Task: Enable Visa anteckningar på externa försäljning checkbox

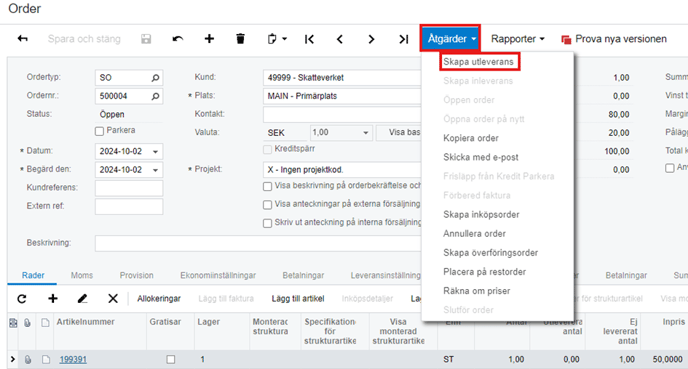Action: [x=267, y=205]
